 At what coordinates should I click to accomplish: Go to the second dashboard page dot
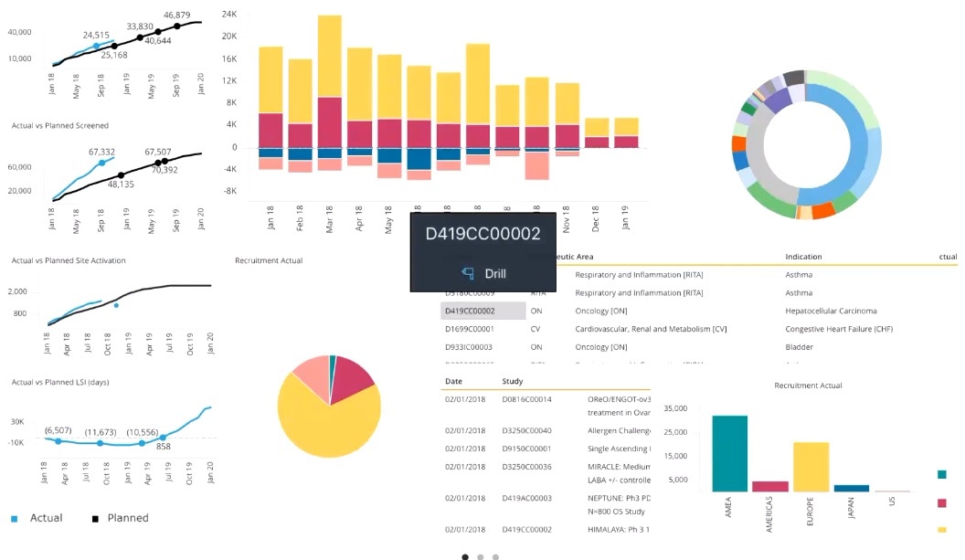481,556
